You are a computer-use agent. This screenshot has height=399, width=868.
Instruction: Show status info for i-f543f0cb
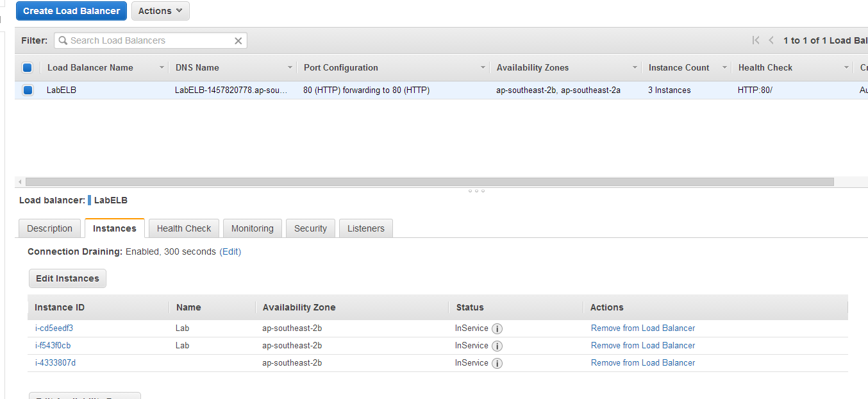[x=497, y=346]
